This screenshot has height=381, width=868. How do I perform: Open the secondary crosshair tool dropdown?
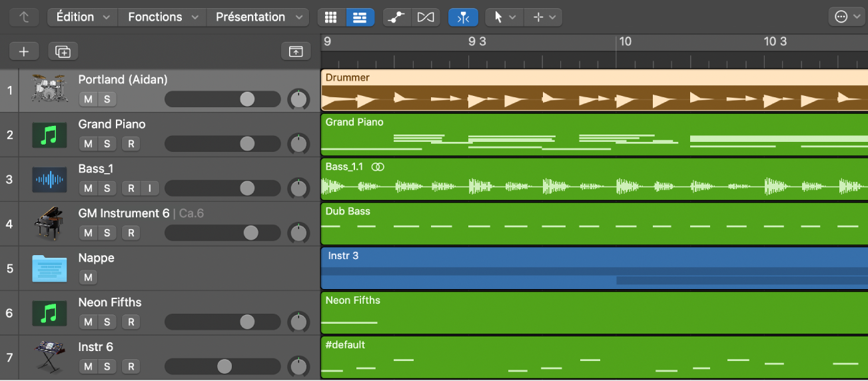tap(543, 17)
